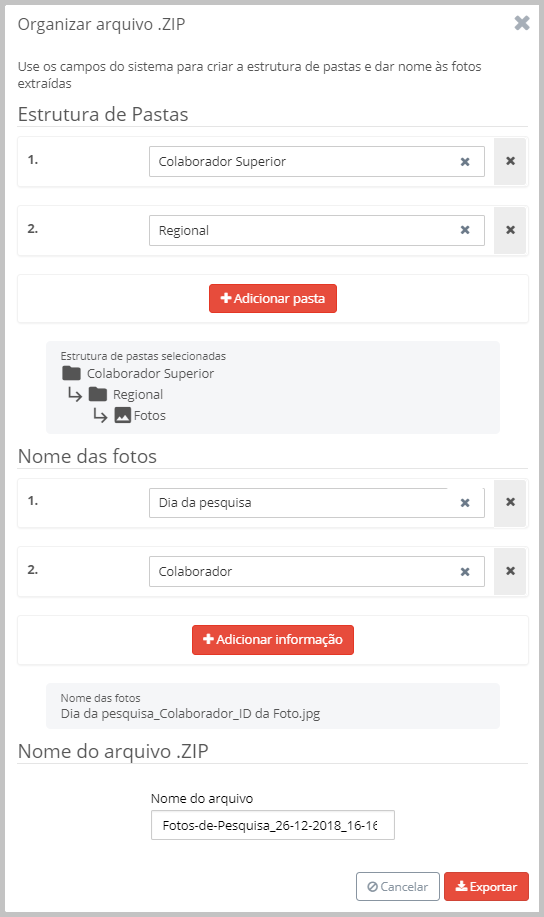Close the Organizar arquivo .ZIP dialog
The height and width of the screenshot is (917, 544).
pyautogui.click(x=522, y=23)
